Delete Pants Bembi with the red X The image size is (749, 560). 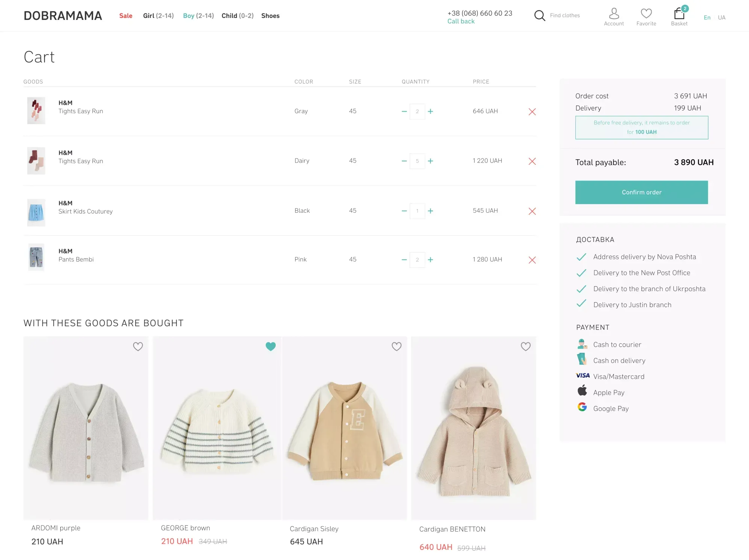(x=532, y=260)
